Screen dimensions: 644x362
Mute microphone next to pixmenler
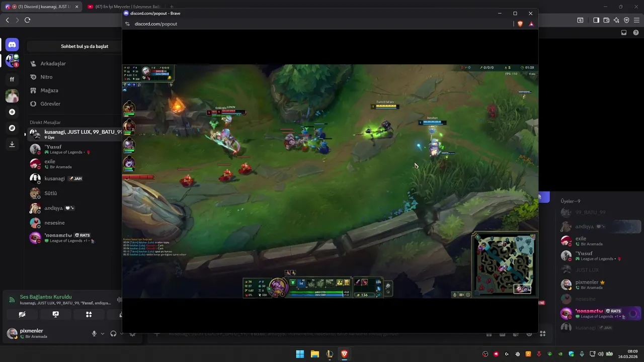pyautogui.click(x=94, y=333)
